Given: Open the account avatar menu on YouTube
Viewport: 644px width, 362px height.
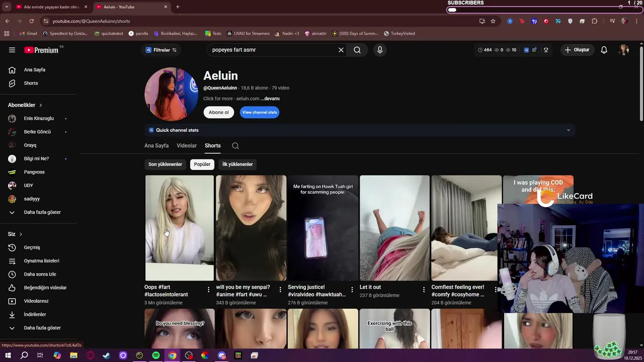Looking at the screenshot, I should [624, 50].
